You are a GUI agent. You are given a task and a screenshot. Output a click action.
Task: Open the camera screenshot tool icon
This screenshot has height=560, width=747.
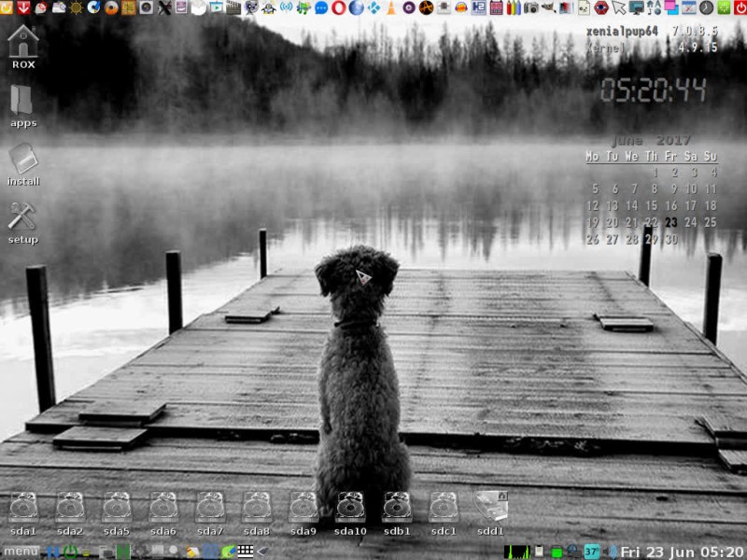coord(531,7)
